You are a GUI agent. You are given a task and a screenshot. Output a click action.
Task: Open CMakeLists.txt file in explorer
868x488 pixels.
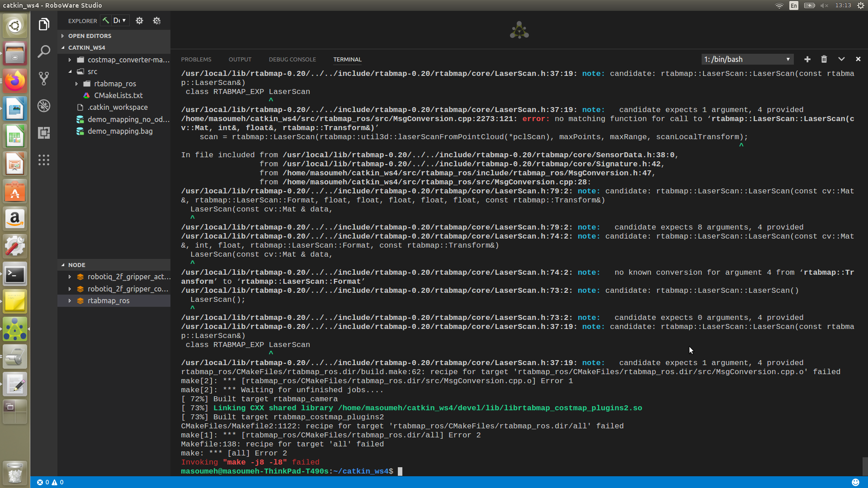coord(118,95)
